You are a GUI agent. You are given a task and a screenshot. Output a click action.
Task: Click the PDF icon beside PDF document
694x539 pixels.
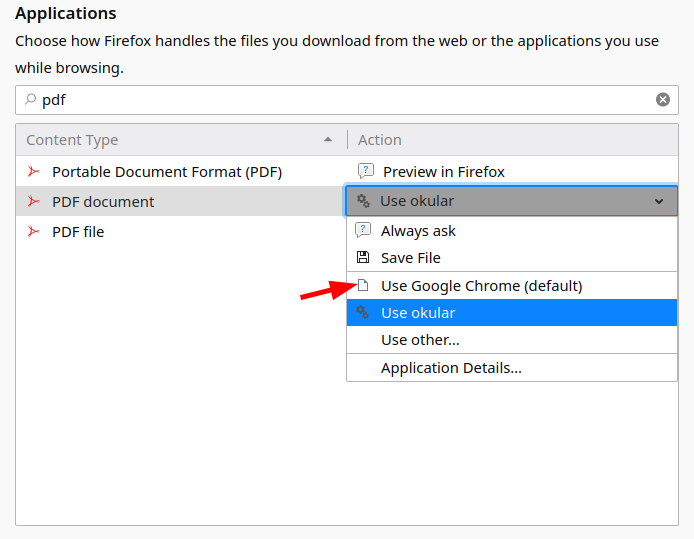point(34,201)
